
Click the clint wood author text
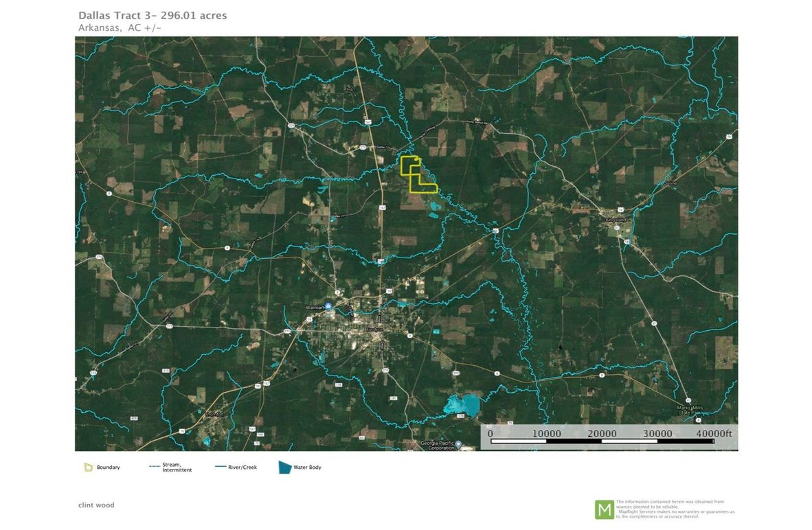(x=96, y=505)
